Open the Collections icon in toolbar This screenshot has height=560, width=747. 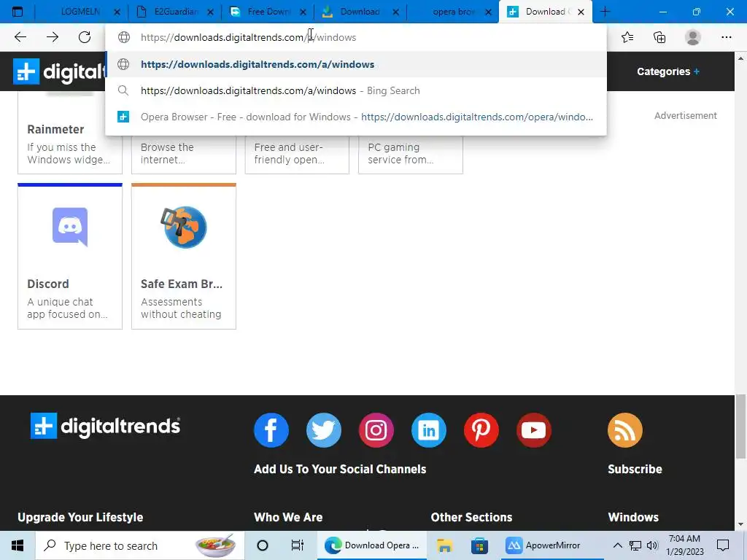point(659,37)
